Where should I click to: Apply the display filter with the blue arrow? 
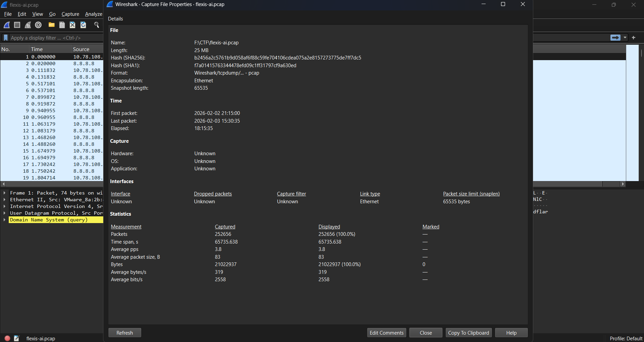click(615, 38)
